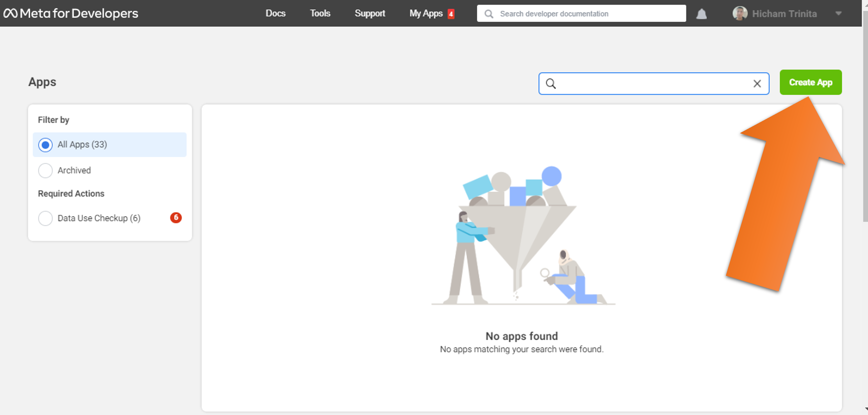Click the Hicham Trinita profile name
Screen dimensions: 868x415
click(784, 14)
